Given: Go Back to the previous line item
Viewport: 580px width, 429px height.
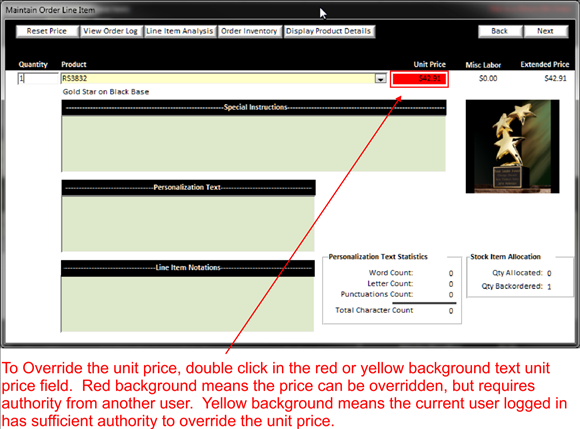Looking at the screenshot, I should click(x=500, y=31).
